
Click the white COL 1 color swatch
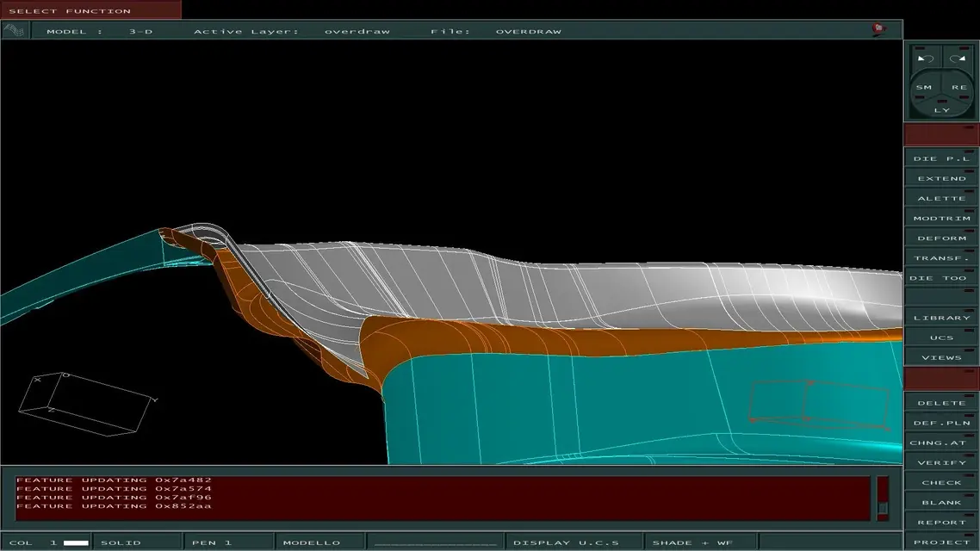tap(76, 542)
